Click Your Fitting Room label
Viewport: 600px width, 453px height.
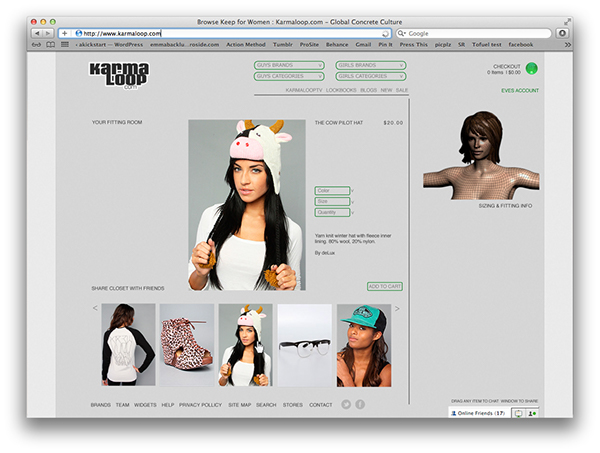pos(117,122)
